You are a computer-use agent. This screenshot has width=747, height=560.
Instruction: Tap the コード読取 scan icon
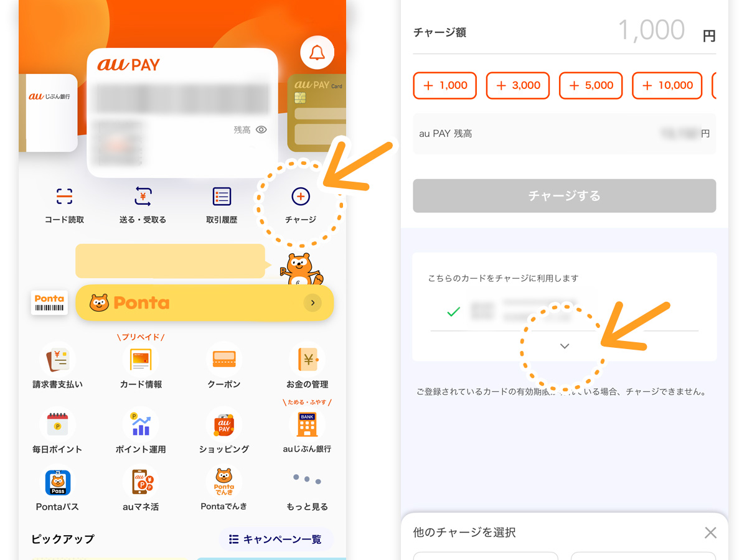pos(64,197)
